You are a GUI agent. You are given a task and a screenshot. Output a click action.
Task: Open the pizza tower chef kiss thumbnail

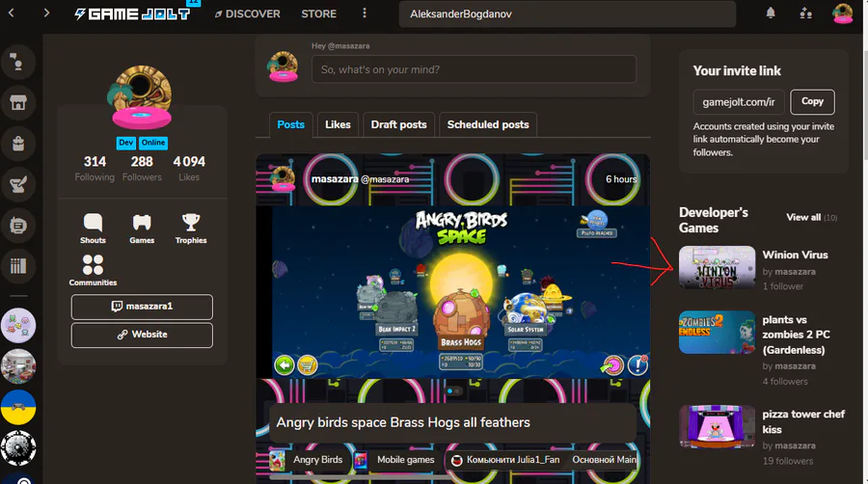coord(717,426)
